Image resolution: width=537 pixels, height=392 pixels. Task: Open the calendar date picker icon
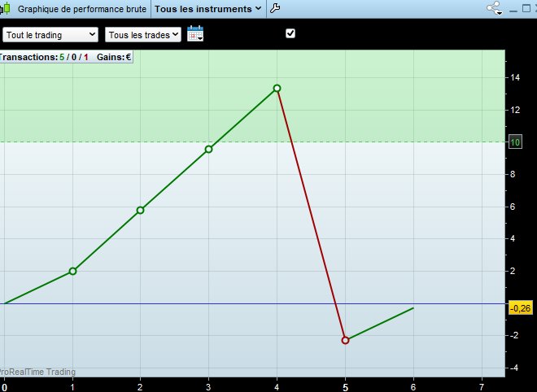pyautogui.click(x=195, y=33)
